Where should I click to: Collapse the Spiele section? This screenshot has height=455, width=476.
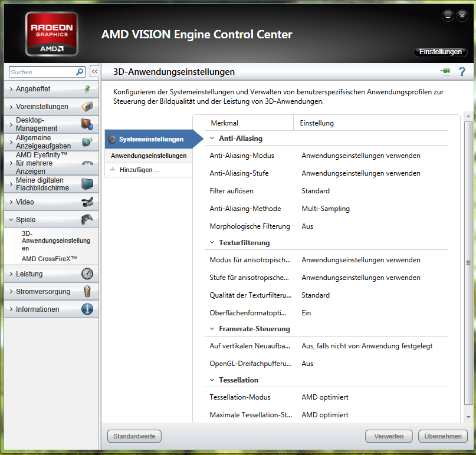coord(11,219)
